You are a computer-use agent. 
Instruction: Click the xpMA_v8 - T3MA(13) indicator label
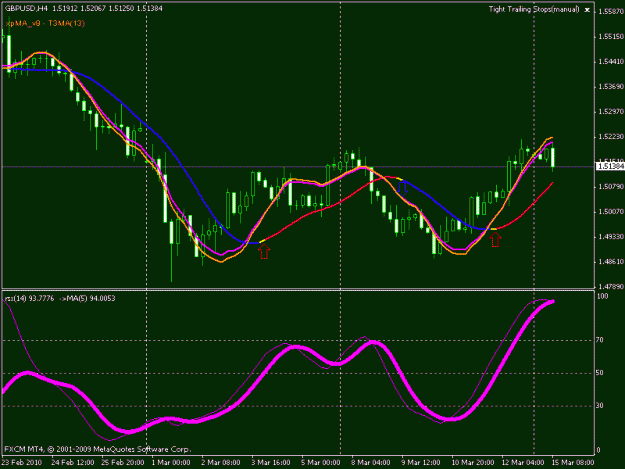click(x=45, y=23)
